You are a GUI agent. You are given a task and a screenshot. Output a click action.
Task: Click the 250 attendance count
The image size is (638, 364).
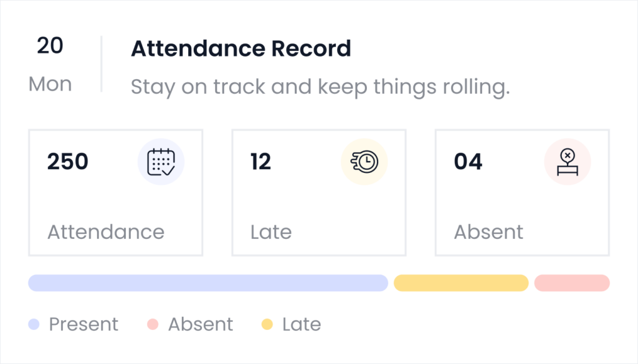coord(68,162)
